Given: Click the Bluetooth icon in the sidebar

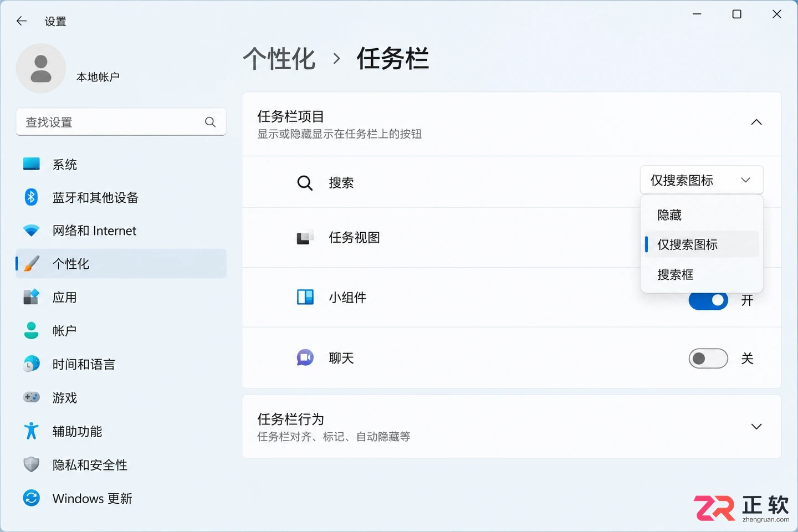Looking at the screenshot, I should [x=32, y=197].
